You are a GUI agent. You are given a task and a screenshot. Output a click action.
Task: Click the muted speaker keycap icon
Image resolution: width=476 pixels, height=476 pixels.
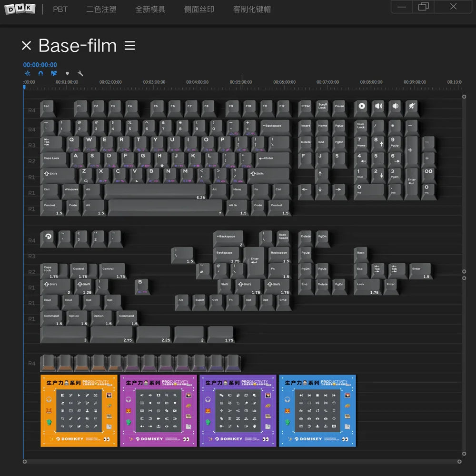pos(411,107)
